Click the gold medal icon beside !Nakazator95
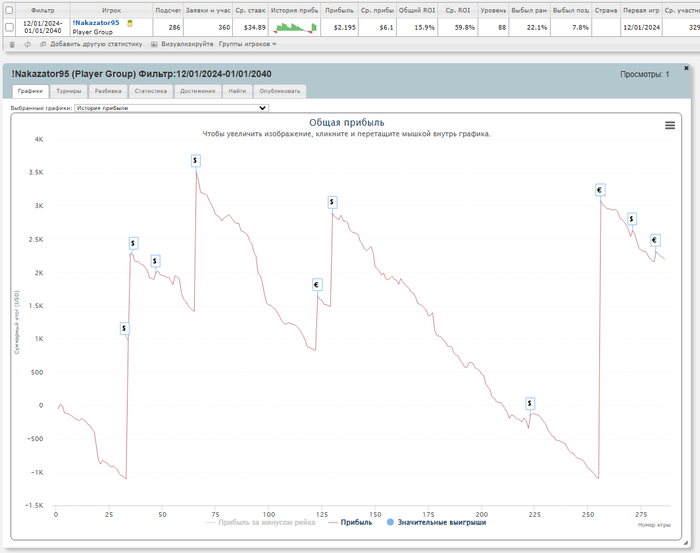The image size is (700, 553). click(x=130, y=24)
